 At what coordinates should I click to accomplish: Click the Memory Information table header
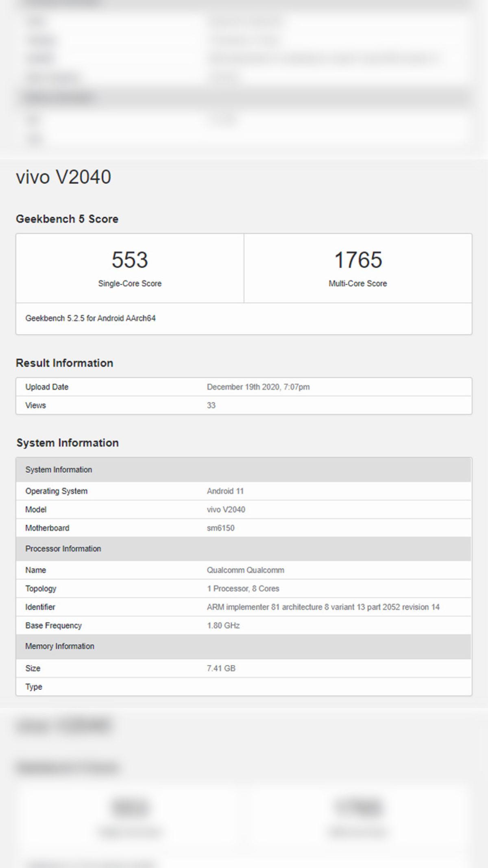[x=244, y=646]
